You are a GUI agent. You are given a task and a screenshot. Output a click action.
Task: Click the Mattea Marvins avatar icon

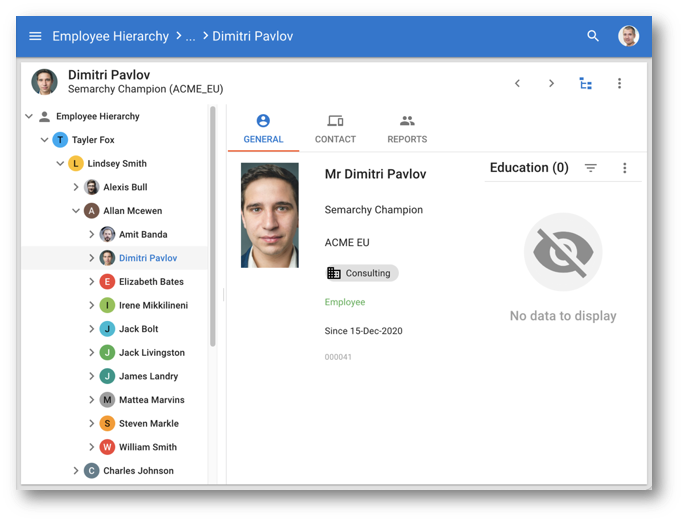(107, 399)
